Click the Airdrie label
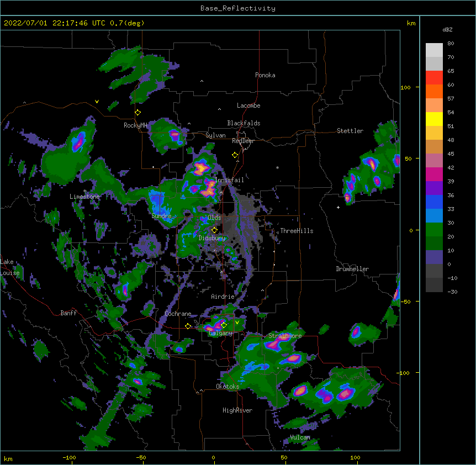476x465 pixels. click(x=223, y=297)
